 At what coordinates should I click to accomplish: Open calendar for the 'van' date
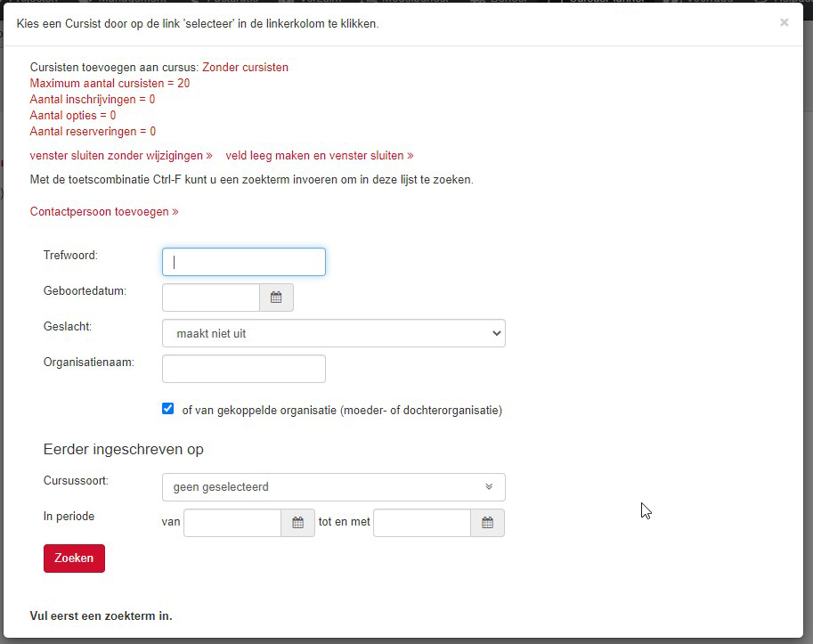coord(297,523)
